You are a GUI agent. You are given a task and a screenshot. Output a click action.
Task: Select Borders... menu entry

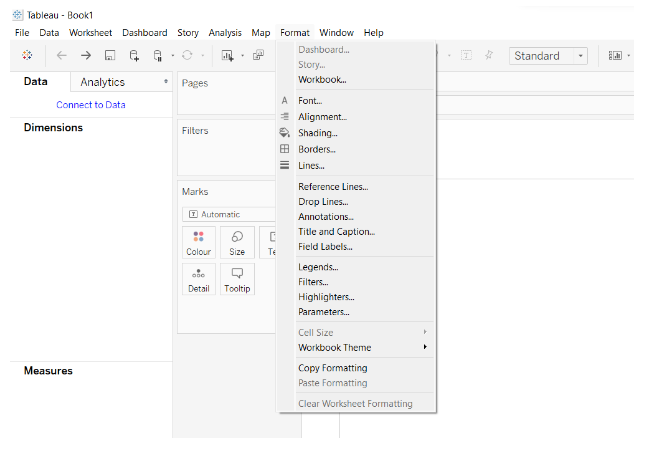316,149
